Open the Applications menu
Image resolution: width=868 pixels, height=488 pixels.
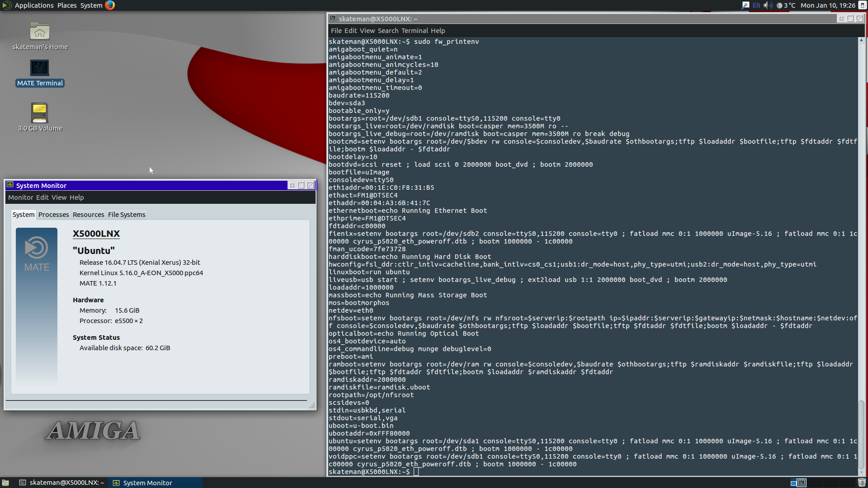point(34,5)
